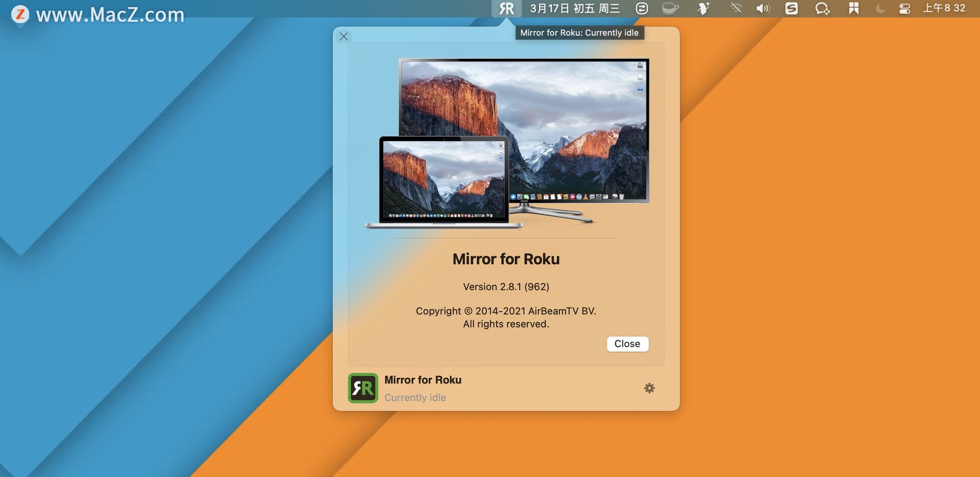
Task: Click 'All rights reserved.' text
Action: pos(506,324)
